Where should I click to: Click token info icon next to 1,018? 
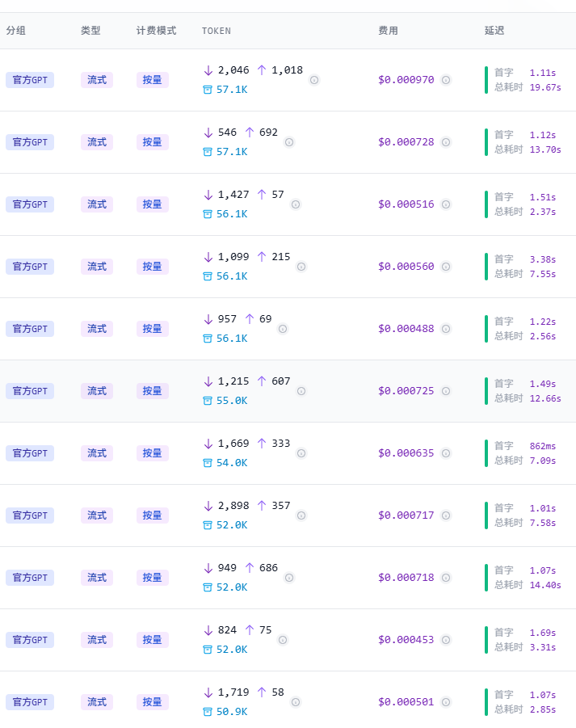click(314, 80)
